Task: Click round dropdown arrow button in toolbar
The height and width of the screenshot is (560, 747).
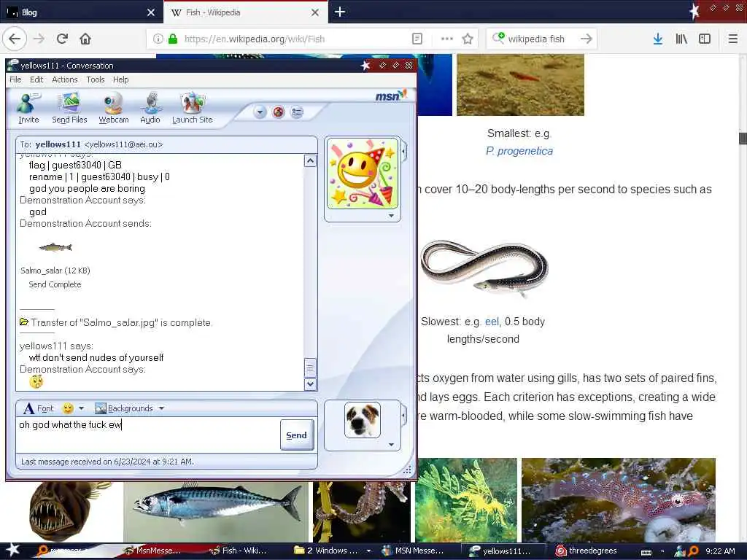Action: tap(260, 112)
